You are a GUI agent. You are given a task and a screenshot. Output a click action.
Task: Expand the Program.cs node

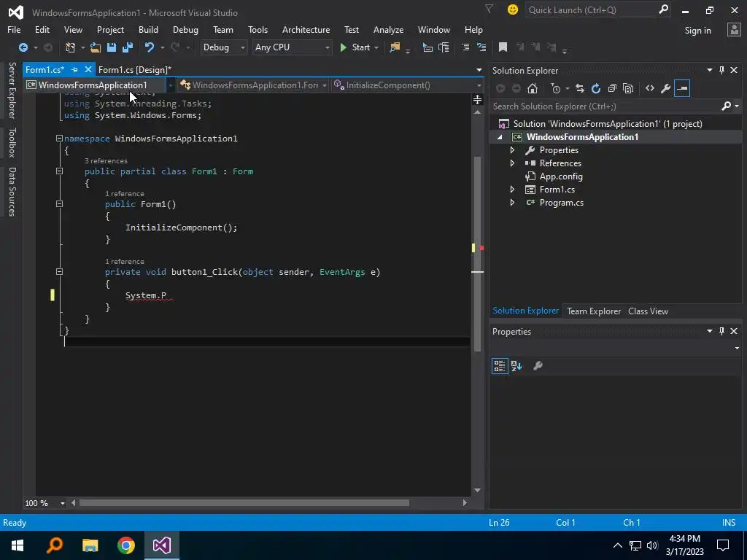click(x=512, y=203)
